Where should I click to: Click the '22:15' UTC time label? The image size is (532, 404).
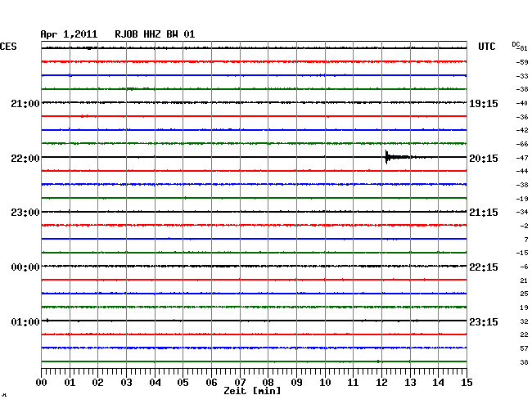(x=484, y=267)
